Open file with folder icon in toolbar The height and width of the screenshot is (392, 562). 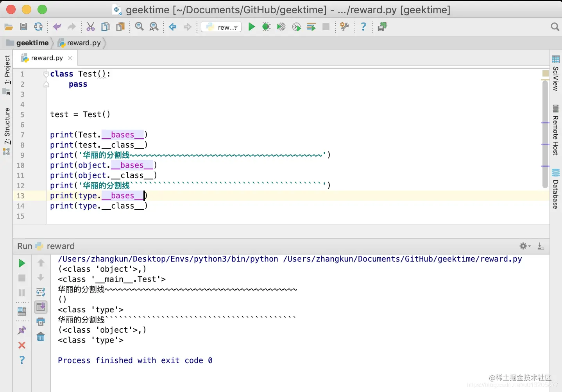pos(9,27)
